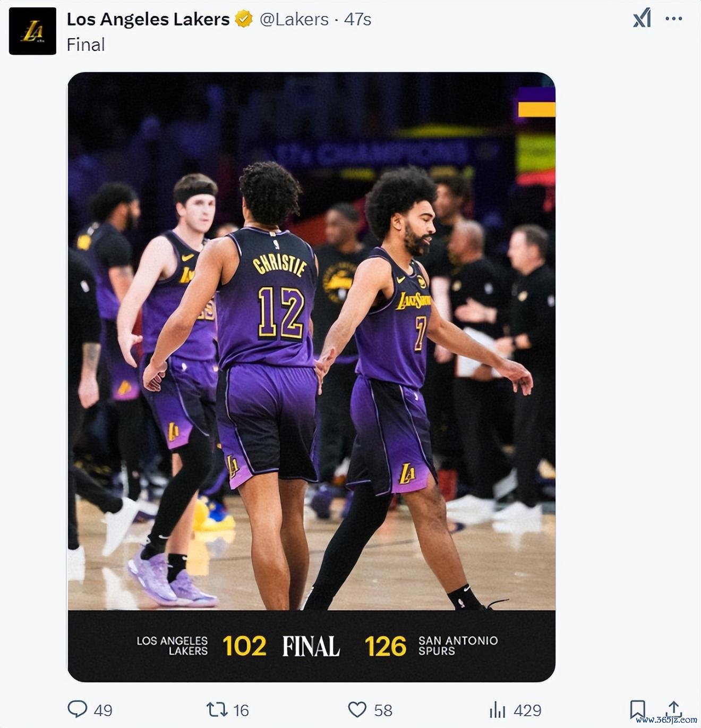Click the reply speech bubble icon
The height and width of the screenshot is (728, 701).
pos(78,709)
